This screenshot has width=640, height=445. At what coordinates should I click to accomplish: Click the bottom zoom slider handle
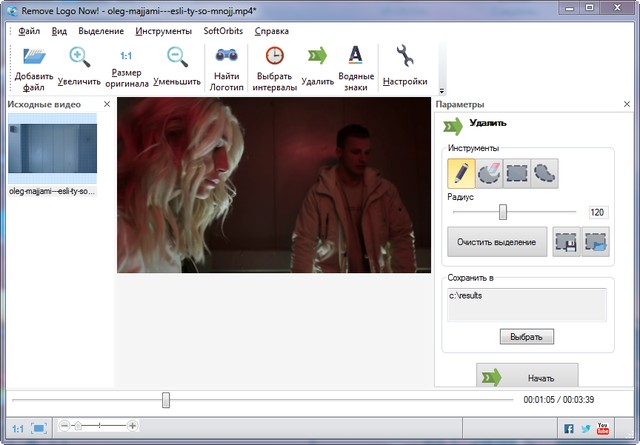click(78, 426)
